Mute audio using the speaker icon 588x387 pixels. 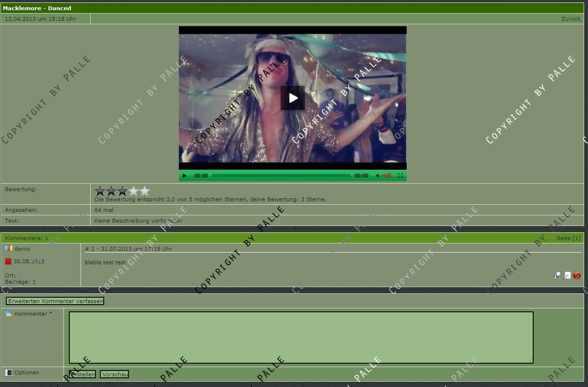(x=378, y=176)
